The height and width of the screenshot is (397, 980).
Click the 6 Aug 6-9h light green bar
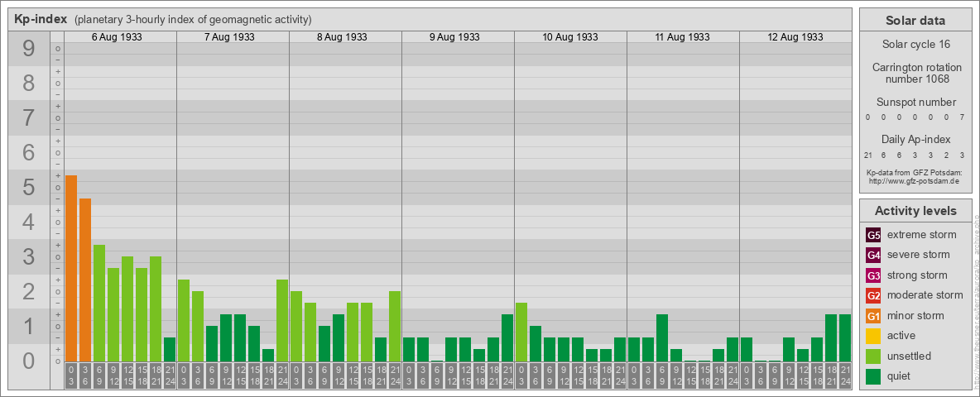click(99, 303)
